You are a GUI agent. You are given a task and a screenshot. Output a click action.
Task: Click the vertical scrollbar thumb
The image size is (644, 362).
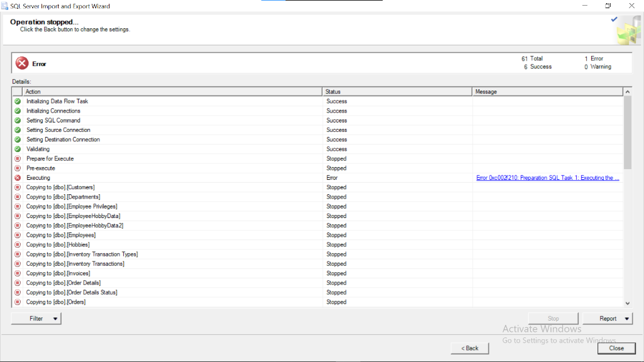(x=628, y=133)
